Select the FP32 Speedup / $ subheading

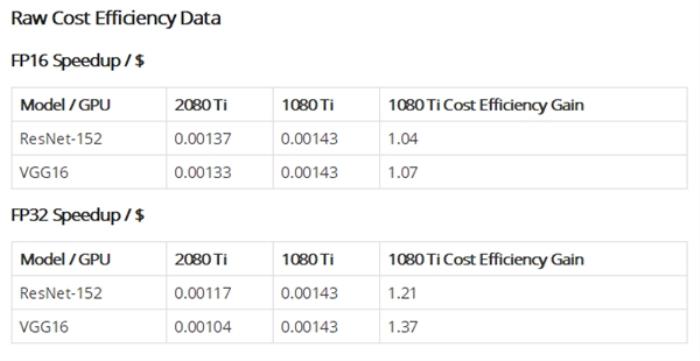point(77,215)
